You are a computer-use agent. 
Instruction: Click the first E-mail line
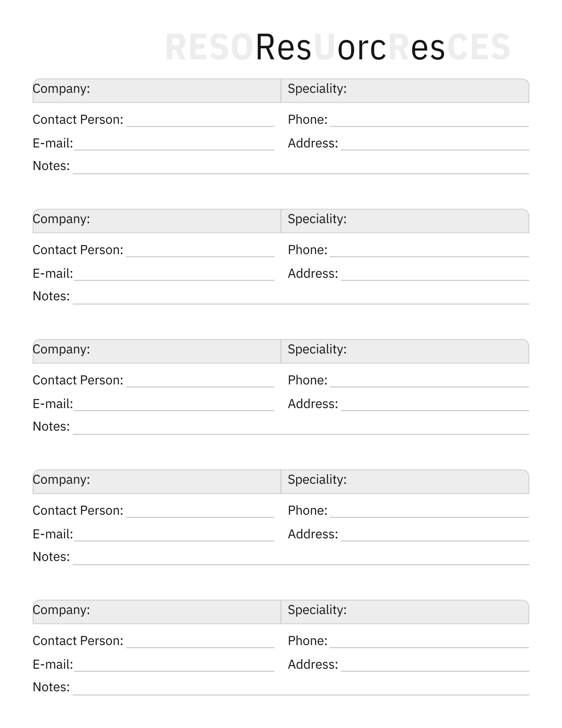click(174, 145)
